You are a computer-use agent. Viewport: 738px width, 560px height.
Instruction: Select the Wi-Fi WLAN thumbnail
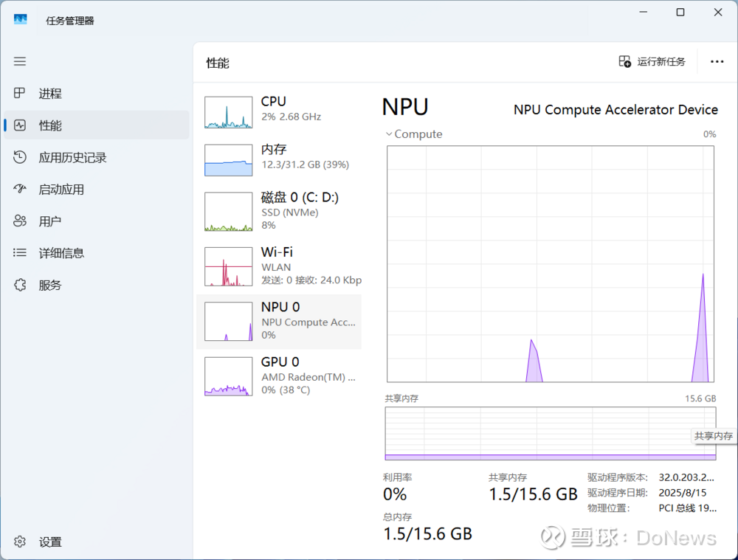tap(229, 266)
